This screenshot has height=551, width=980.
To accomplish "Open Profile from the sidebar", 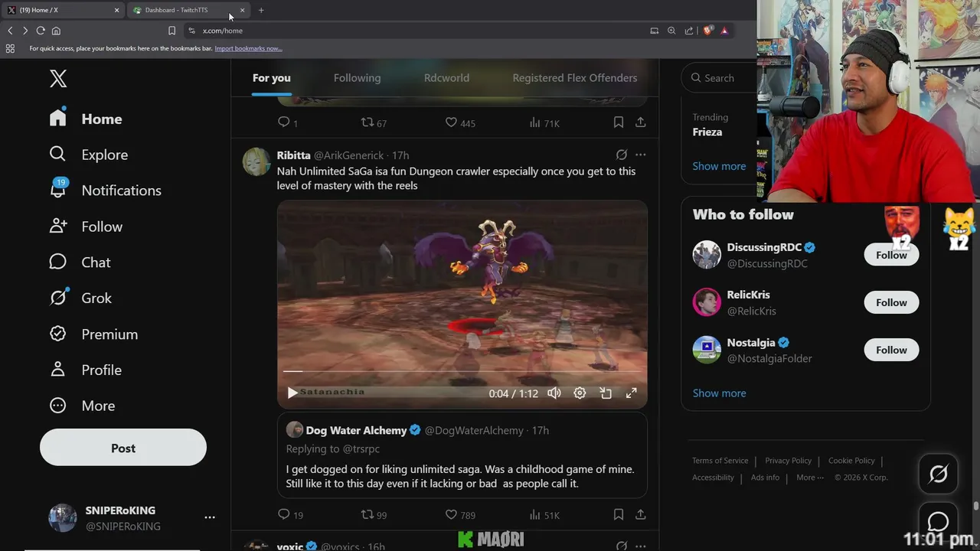I will pyautogui.click(x=85, y=370).
